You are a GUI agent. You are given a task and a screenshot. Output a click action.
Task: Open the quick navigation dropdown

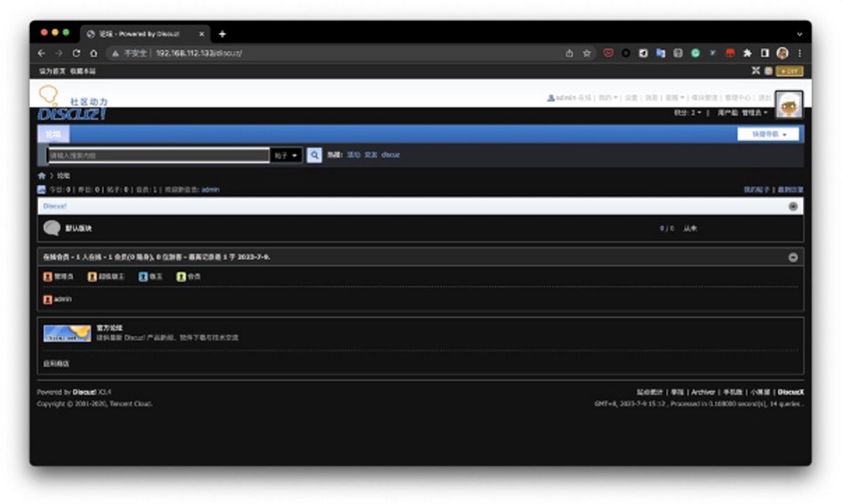tap(768, 134)
